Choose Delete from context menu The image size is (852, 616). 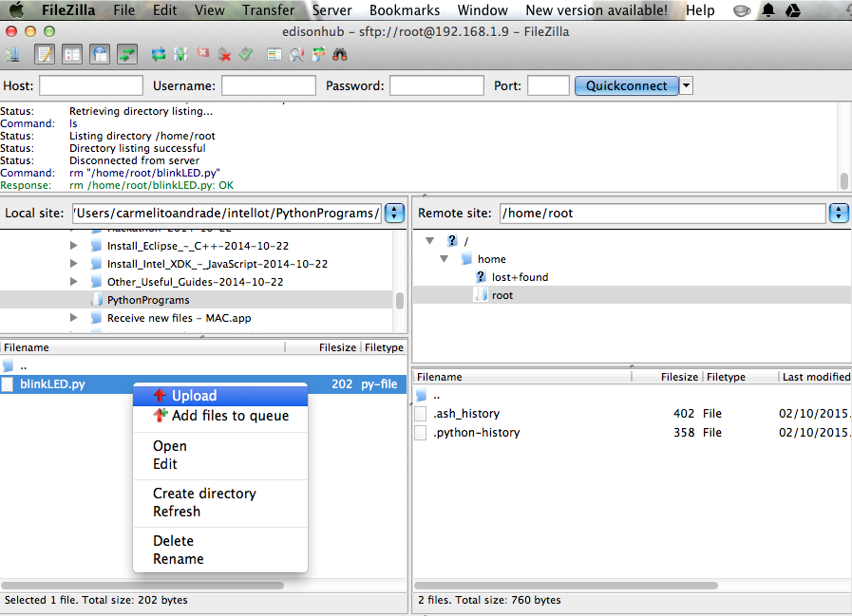click(x=220, y=540)
